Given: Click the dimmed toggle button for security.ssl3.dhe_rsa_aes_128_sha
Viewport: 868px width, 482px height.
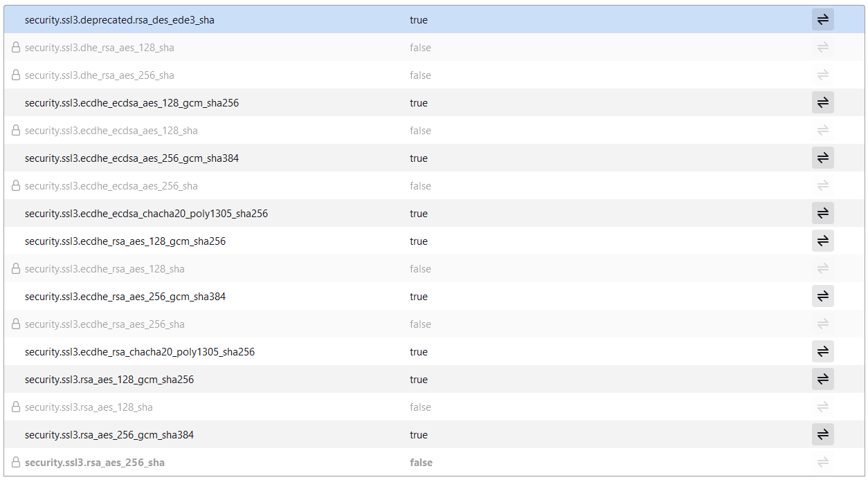Looking at the screenshot, I should [823, 48].
